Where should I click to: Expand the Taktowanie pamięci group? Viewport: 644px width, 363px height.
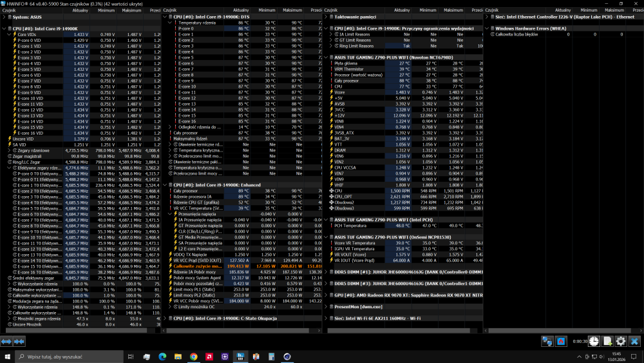pos(329,17)
